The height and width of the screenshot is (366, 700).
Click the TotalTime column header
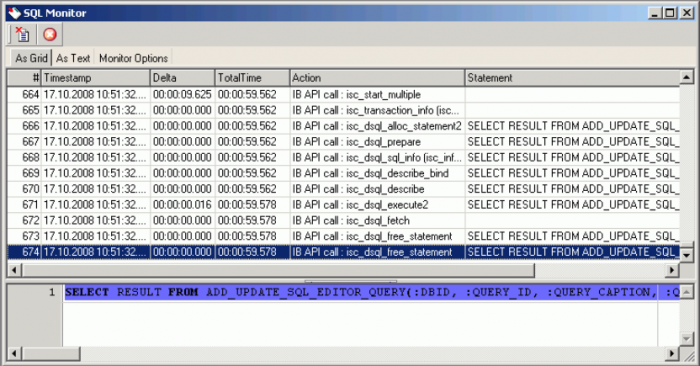coord(252,78)
